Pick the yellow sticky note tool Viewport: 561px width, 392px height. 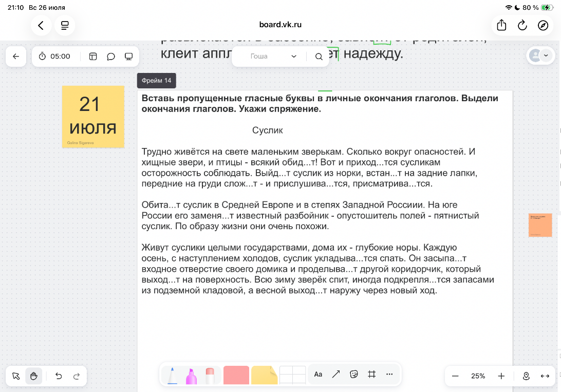pyautogui.click(x=265, y=375)
